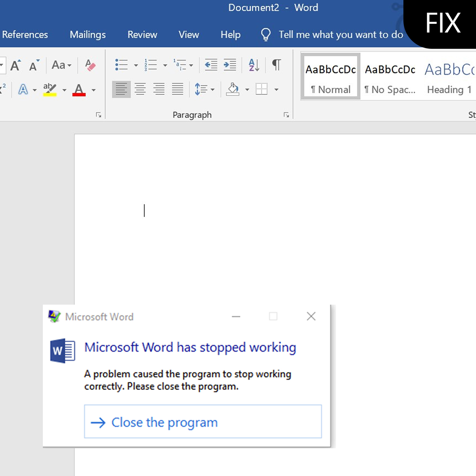Toggle Center paragraph alignment

point(140,89)
